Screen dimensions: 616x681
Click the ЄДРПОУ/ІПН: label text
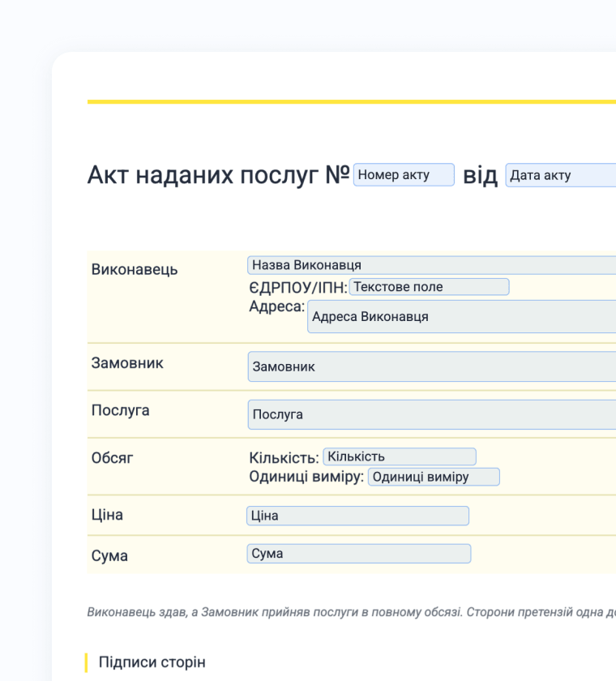298,288
